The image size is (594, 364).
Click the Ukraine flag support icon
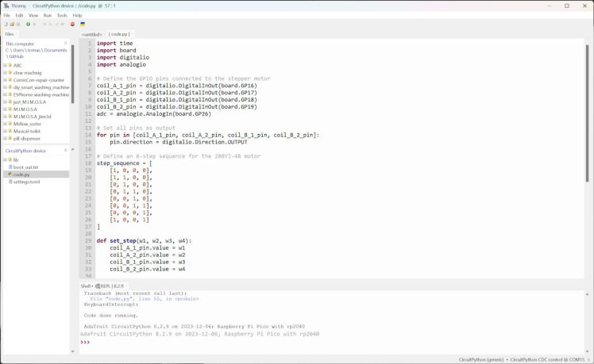[x=83, y=25]
